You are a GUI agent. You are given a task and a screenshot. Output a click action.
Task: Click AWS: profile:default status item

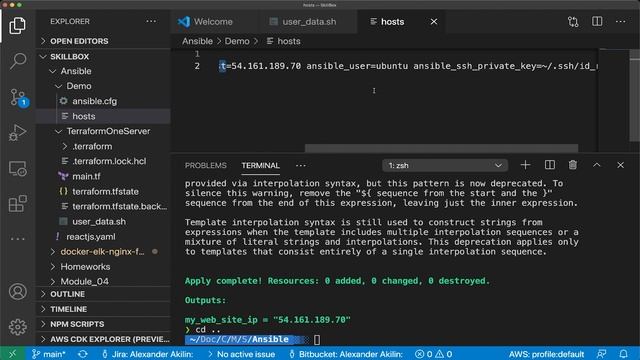(x=546, y=354)
